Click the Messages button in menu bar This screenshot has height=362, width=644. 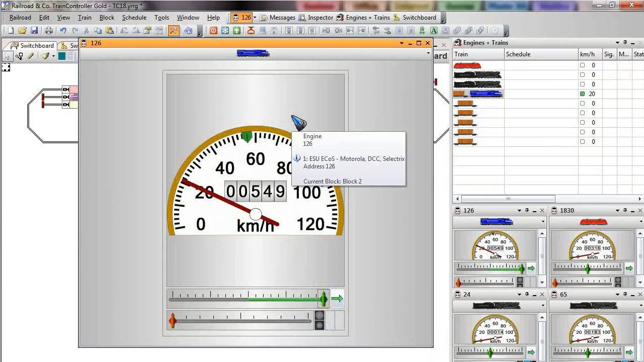278,18
